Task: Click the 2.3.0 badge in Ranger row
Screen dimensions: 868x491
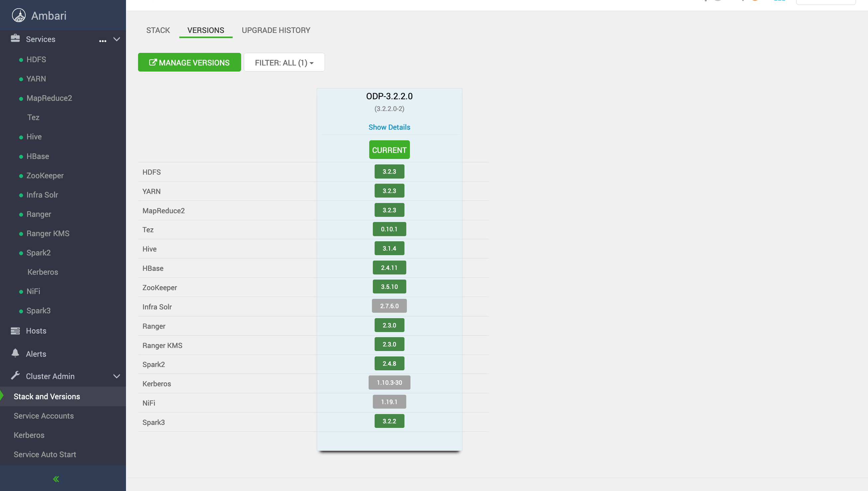Action: 389,325
